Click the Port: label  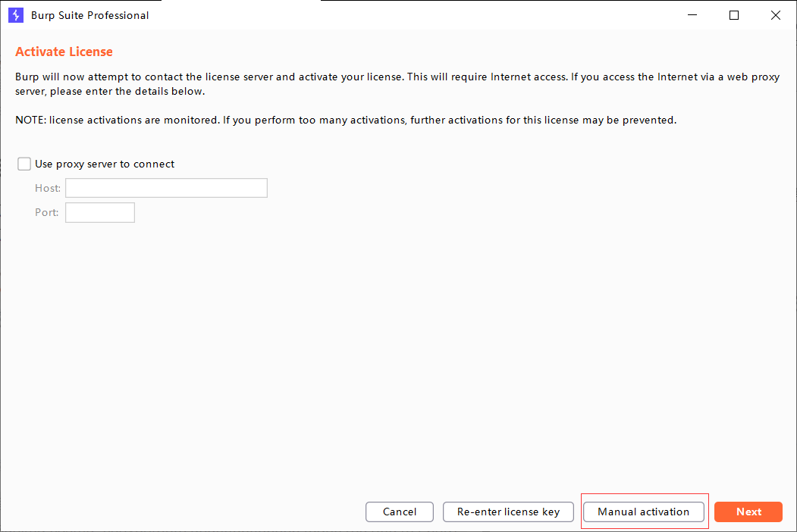tap(47, 212)
